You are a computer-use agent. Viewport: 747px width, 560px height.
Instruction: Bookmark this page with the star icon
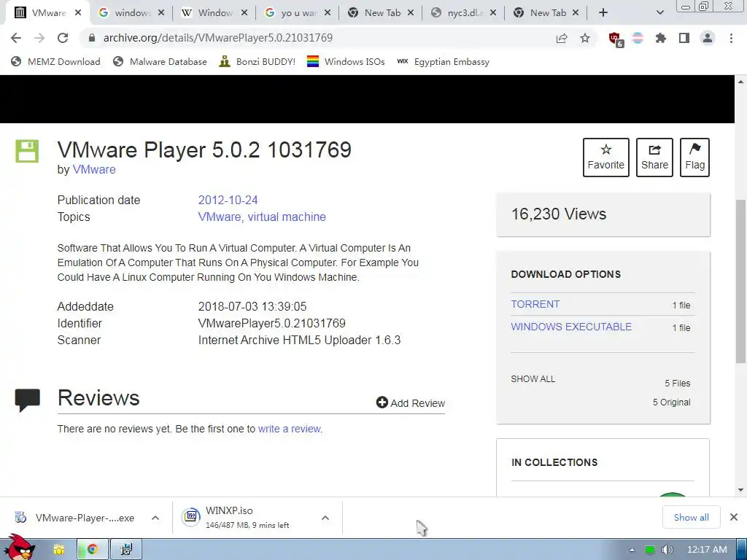point(585,38)
